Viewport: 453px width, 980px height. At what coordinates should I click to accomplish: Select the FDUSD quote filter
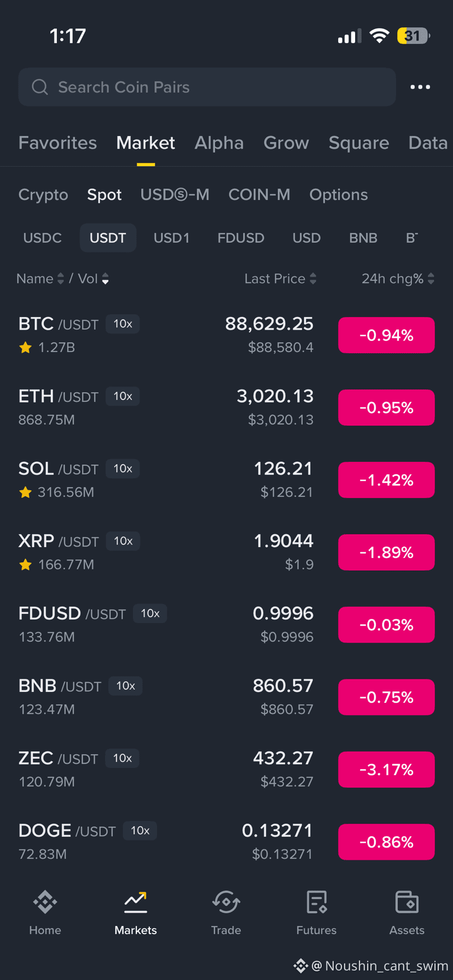(x=241, y=238)
